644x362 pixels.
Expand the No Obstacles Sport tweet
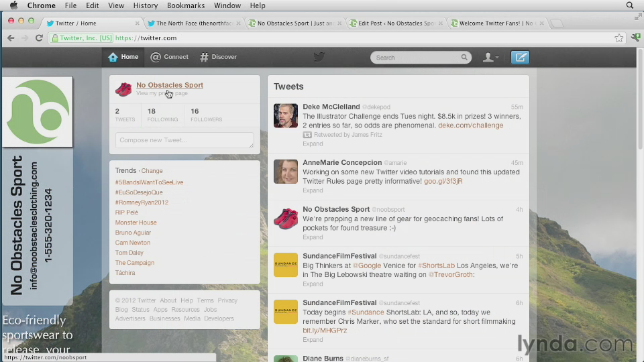[313, 237]
